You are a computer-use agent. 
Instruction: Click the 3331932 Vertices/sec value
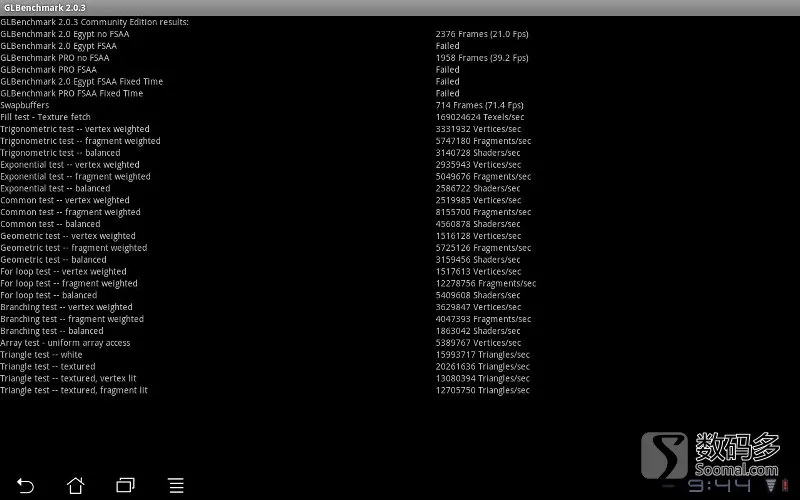tap(478, 129)
